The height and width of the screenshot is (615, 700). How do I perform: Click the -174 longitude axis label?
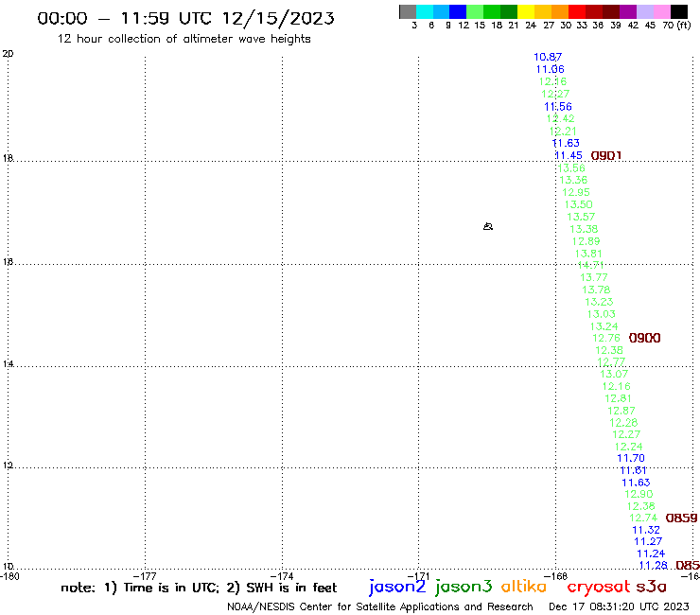pos(282,576)
